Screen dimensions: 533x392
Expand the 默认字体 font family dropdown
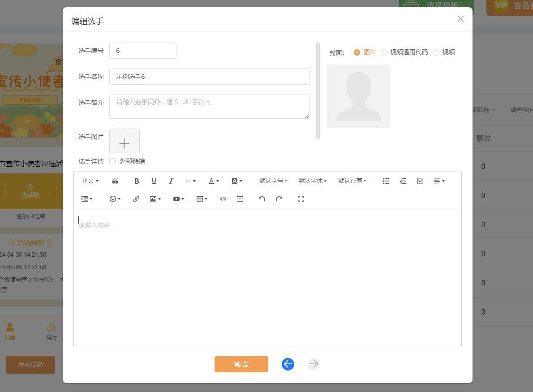point(313,181)
